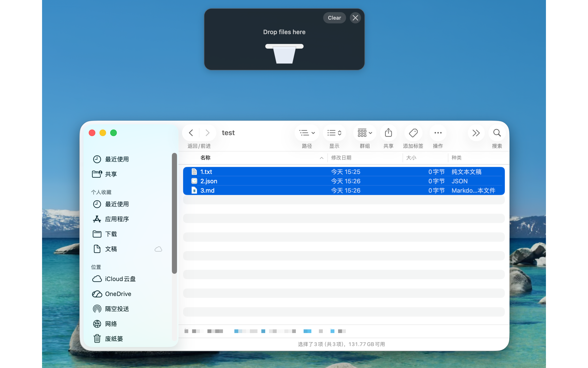The width and height of the screenshot is (588, 368).
Task: Select the 2.json file
Action: [x=344, y=181]
